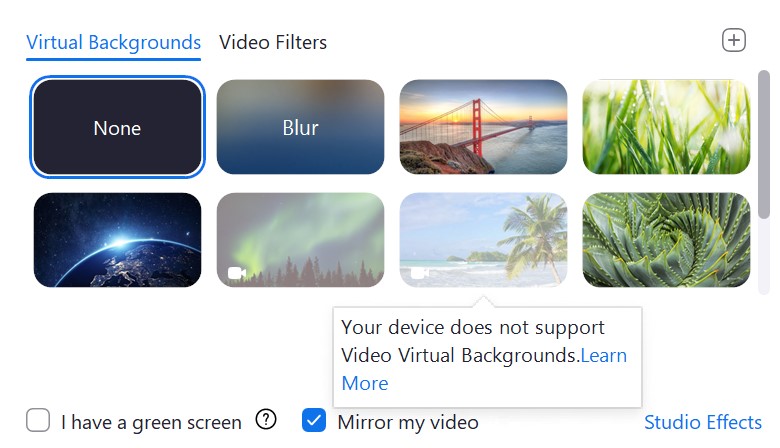Open help icon next to green screen
The height and width of the screenshot is (448, 780).
click(266, 420)
